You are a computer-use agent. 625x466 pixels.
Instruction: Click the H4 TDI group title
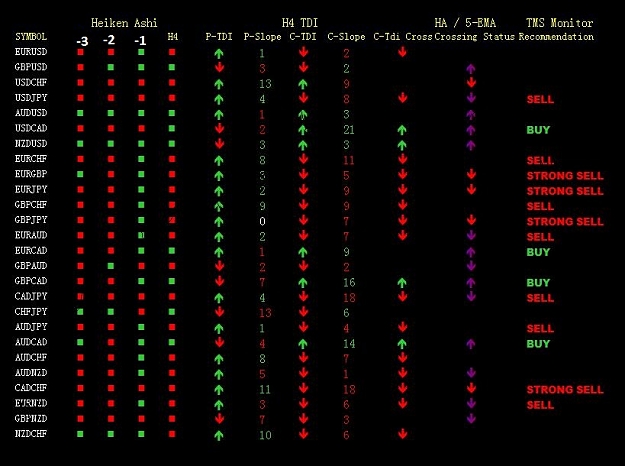pos(300,23)
